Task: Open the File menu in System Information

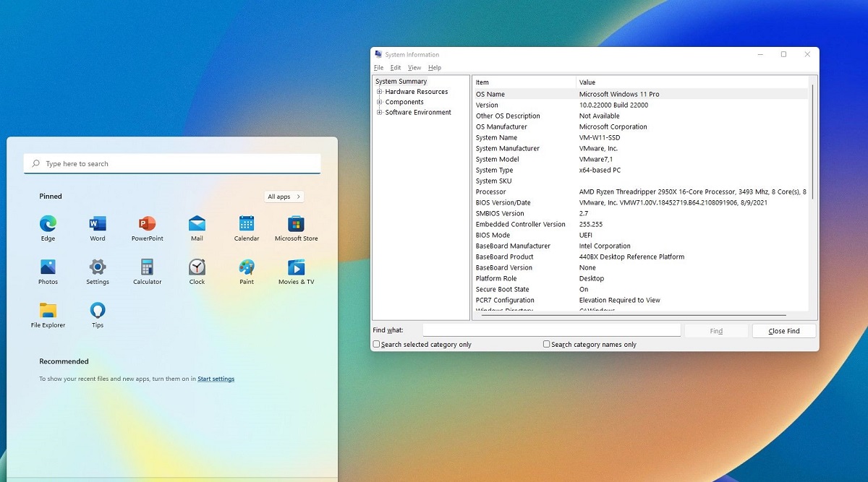Action: (x=378, y=68)
